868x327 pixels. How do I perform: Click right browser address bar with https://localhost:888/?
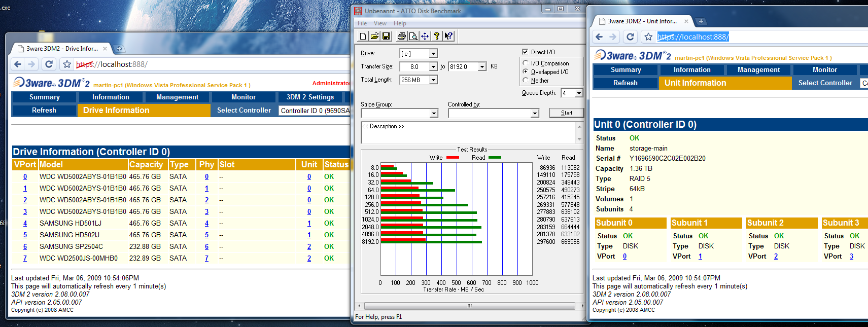[761, 37]
